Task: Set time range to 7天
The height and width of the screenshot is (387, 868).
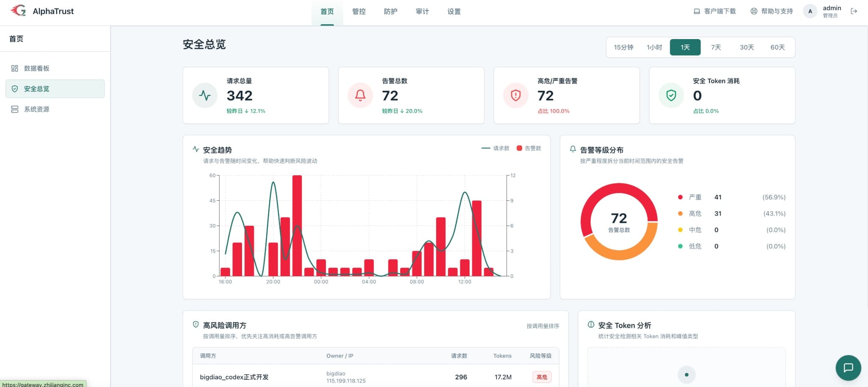Action: click(716, 47)
